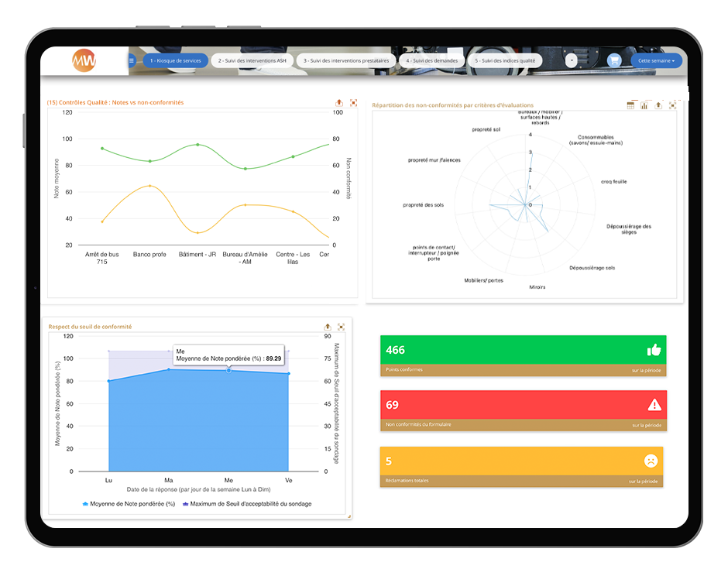Maximize the Répartition des non-conformités widget

[x=672, y=105]
